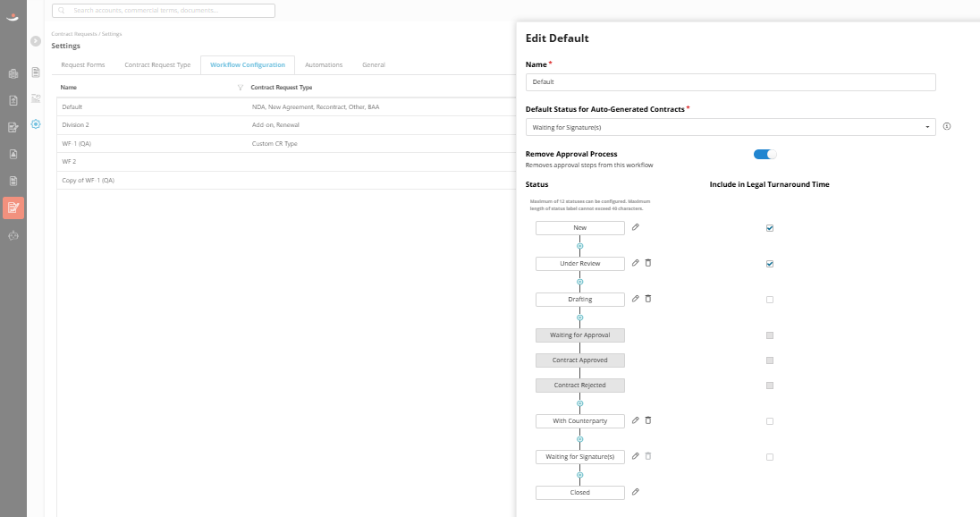The height and width of the screenshot is (517, 980).
Task: Click the Contract Request Type column header
Action: [282, 88]
